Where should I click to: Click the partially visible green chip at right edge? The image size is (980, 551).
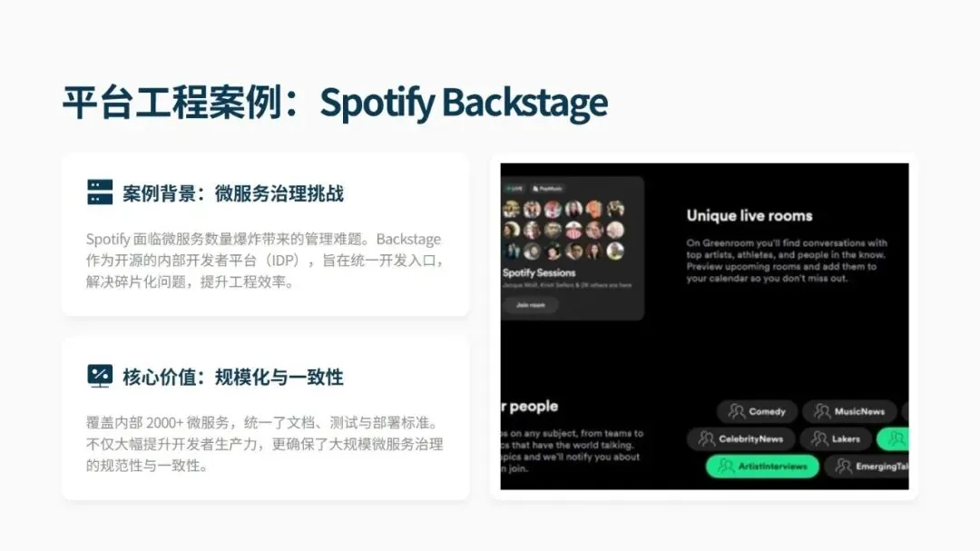tap(893, 439)
